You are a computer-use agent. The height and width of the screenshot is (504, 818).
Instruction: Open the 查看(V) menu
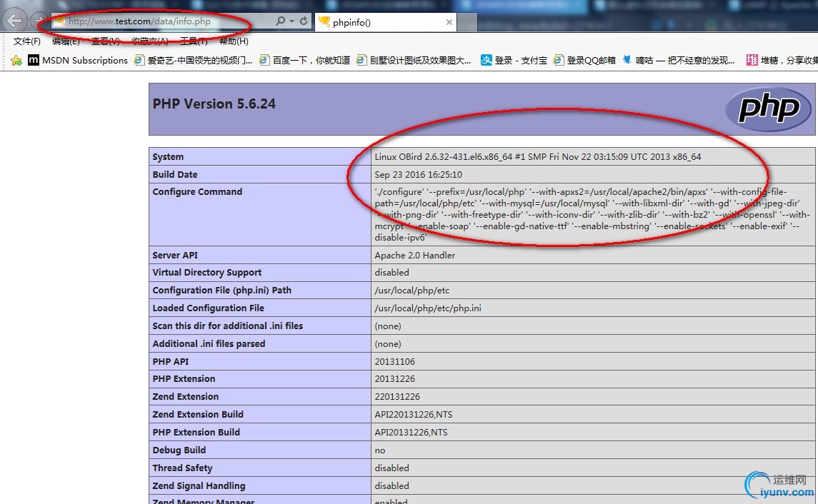pyautogui.click(x=106, y=41)
